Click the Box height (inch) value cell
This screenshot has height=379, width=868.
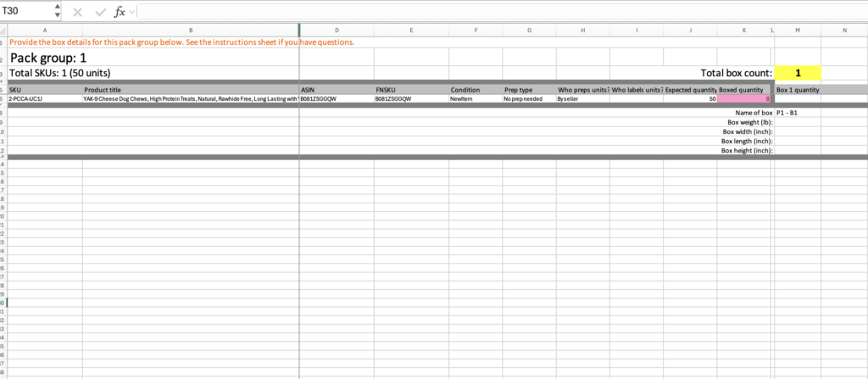(x=797, y=150)
